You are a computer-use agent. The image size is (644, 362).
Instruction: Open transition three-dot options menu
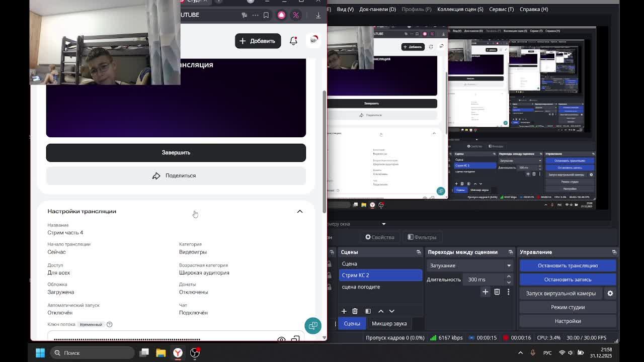tap(508, 292)
